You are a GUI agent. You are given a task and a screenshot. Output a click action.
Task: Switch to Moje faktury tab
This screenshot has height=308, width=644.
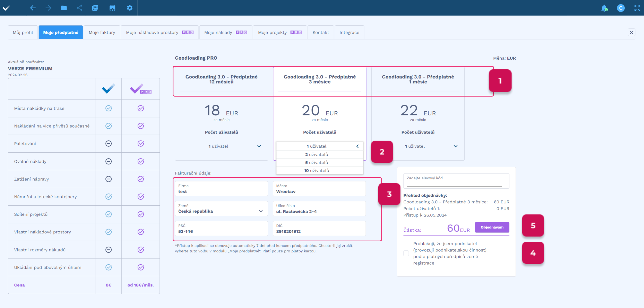[102, 32]
